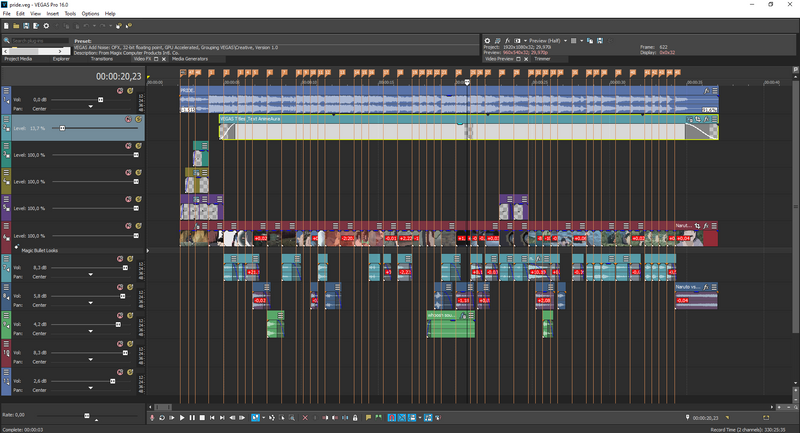Click the Record button in transport bar
The image size is (800, 433).
[152, 417]
